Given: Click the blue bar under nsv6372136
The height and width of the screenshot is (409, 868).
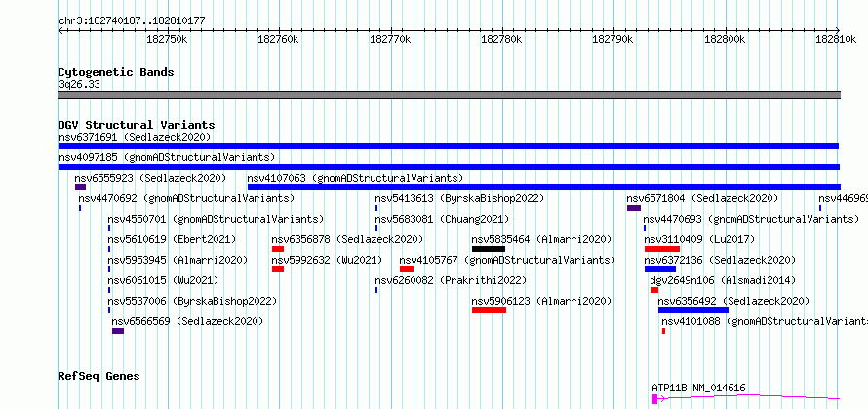Looking at the screenshot, I should pyautogui.click(x=660, y=269).
